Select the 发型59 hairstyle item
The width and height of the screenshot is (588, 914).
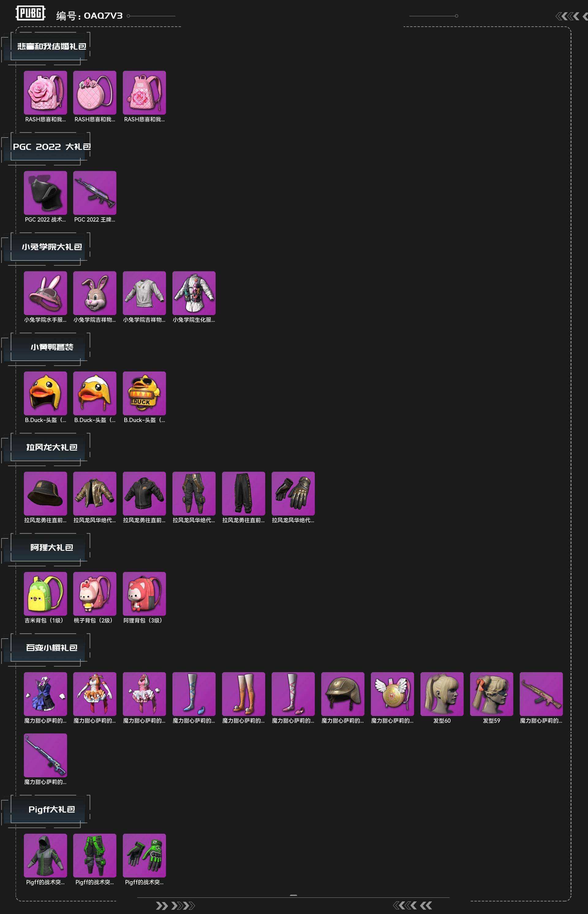click(x=492, y=694)
